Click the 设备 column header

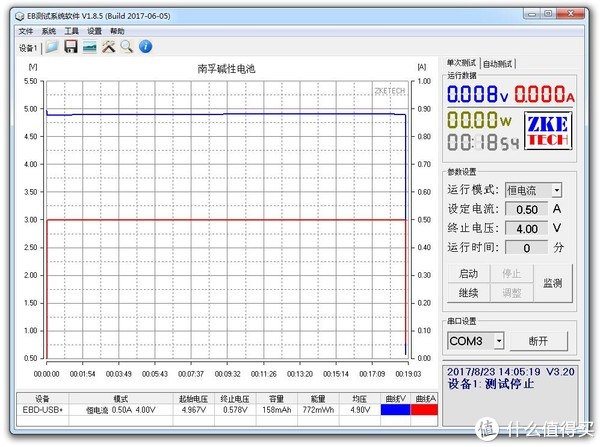coord(42,399)
